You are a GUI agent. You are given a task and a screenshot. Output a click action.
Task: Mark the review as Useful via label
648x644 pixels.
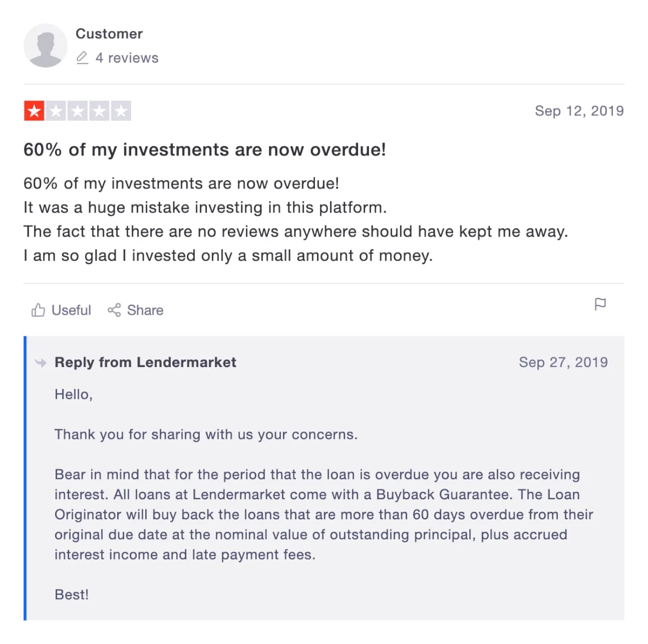point(71,310)
